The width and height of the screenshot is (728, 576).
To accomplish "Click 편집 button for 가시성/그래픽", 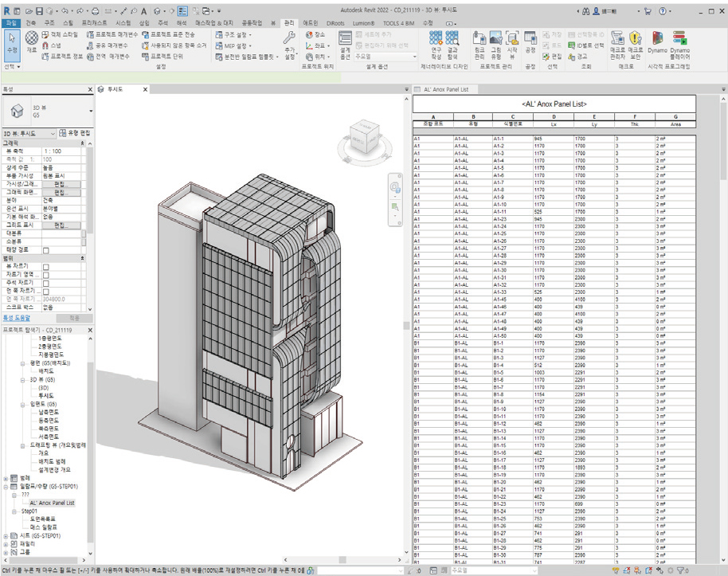I will tap(61, 184).
